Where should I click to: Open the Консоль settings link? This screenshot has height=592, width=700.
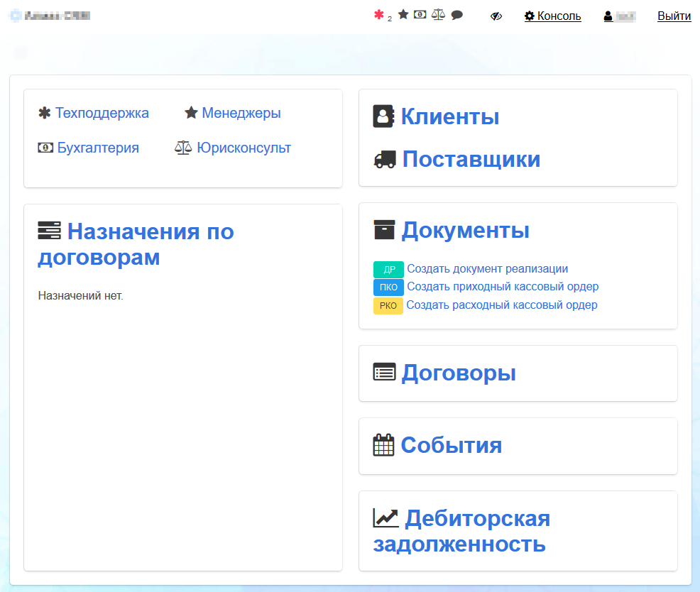pyautogui.click(x=552, y=16)
